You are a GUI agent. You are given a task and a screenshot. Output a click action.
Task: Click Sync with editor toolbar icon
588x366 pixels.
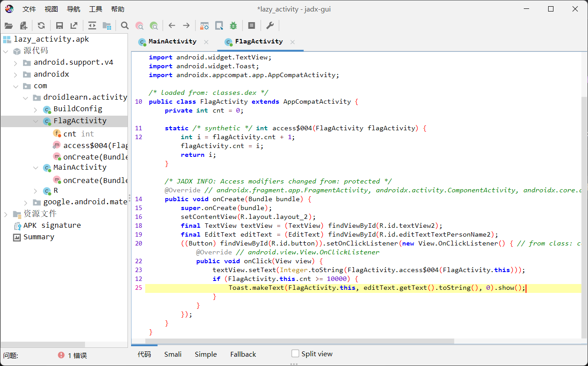[x=92, y=26]
